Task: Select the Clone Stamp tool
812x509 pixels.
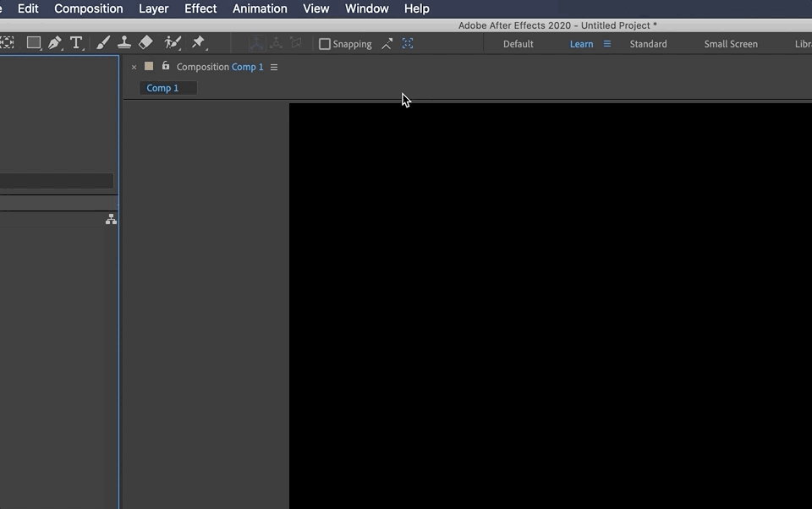Action: [124, 42]
